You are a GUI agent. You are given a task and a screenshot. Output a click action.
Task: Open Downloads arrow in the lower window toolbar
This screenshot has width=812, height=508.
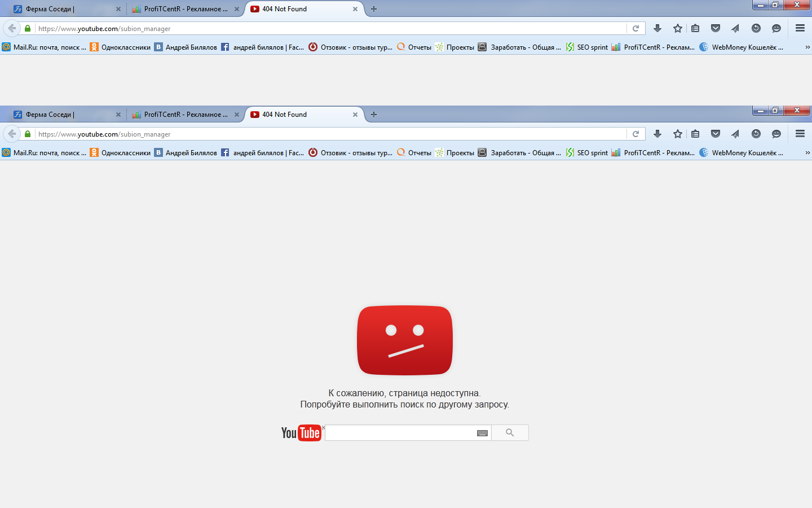657,134
